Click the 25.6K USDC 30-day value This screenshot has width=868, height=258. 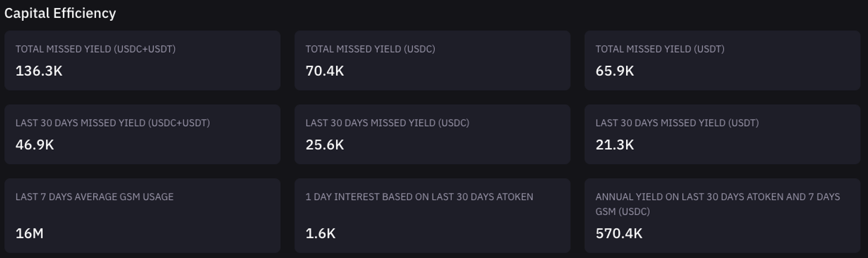(x=325, y=145)
